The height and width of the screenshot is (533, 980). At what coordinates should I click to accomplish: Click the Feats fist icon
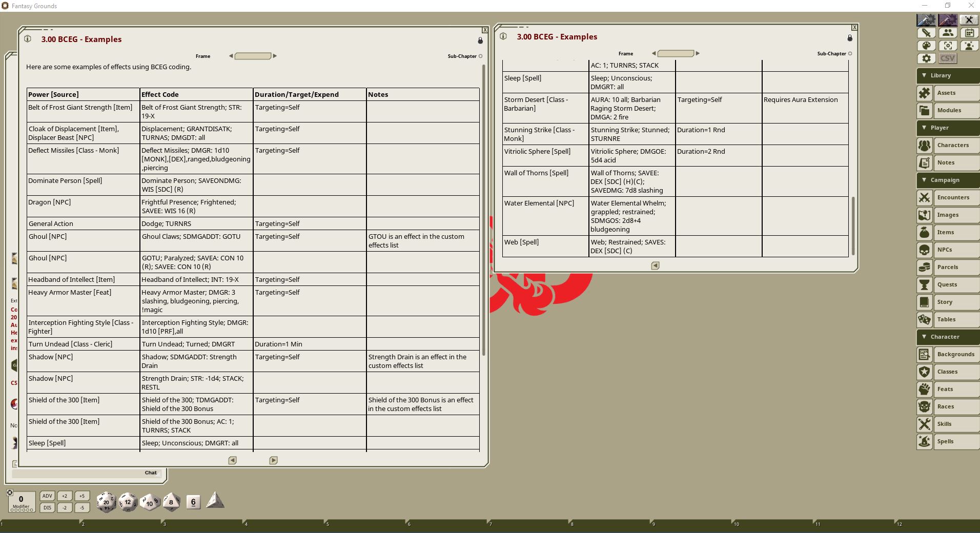point(925,389)
